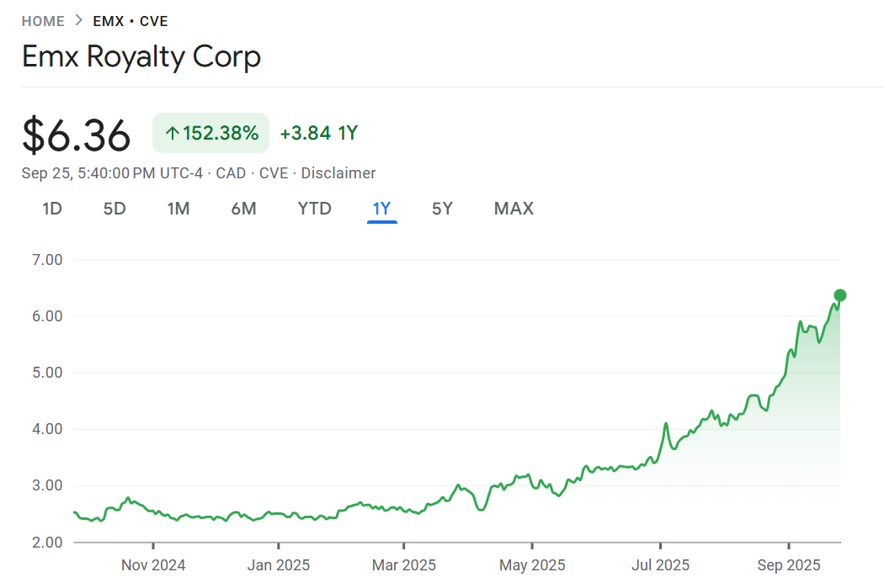884x588 pixels.
Task: Show the YTD chart range
Action: pos(315,209)
